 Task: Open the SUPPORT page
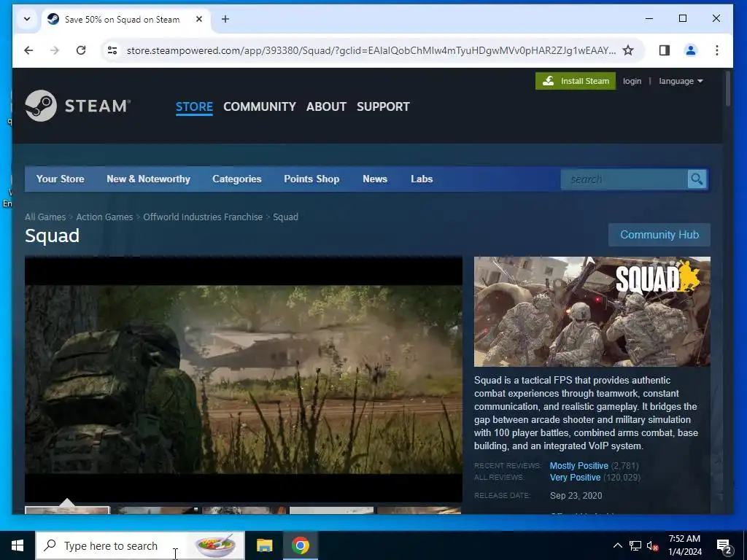[x=383, y=106]
